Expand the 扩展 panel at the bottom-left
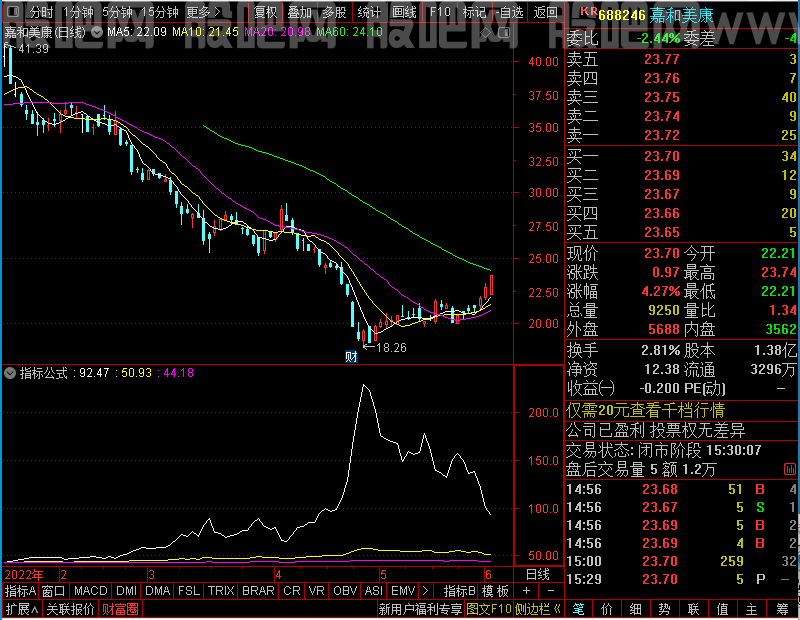The height and width of the screenshot is (620, 800). [x=22, y=609]
